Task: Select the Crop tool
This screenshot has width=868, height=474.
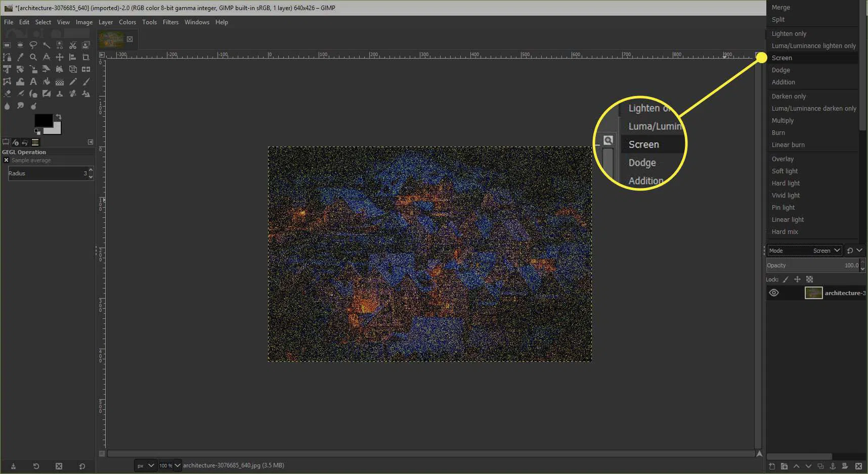Action: click(x=86, y=57)
